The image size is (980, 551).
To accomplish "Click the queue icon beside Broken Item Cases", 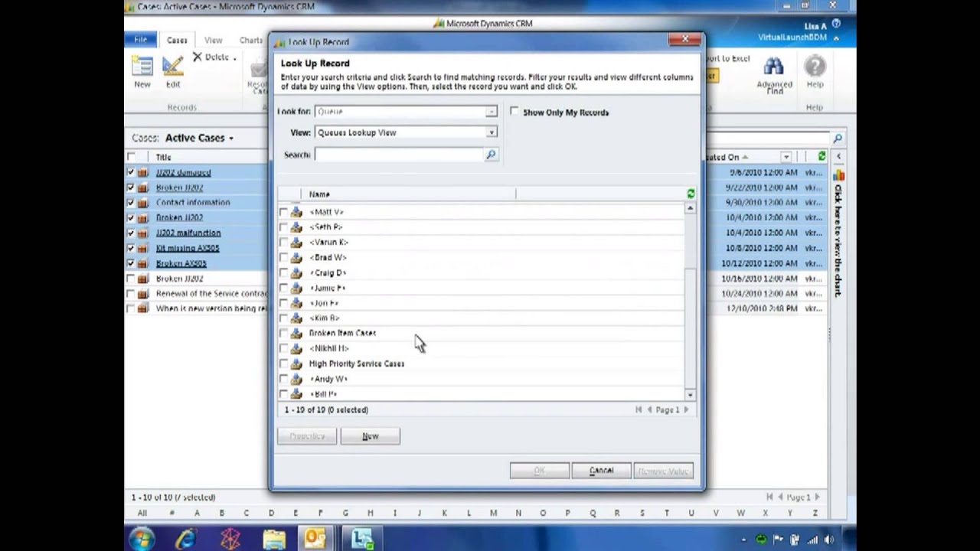I will (x=296, y=333).
